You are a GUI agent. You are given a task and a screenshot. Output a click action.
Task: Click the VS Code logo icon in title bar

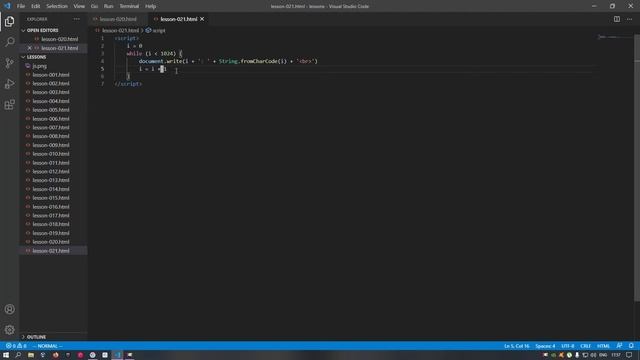[7, 6]
